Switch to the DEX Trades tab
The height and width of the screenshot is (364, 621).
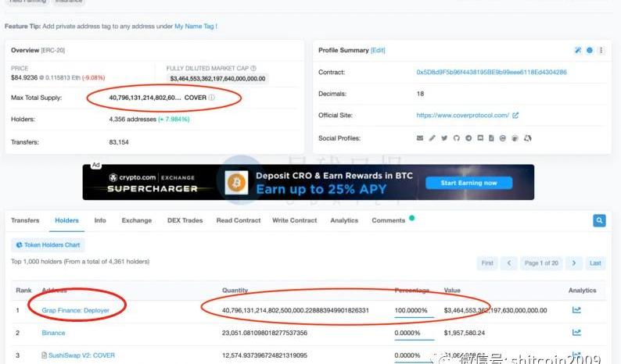pos(185,221)
